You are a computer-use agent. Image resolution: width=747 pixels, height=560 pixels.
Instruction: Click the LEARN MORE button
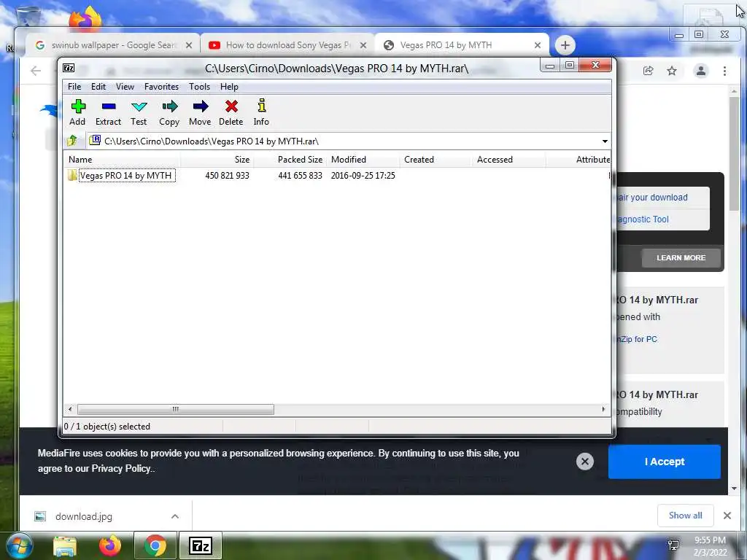pos(681,257)
